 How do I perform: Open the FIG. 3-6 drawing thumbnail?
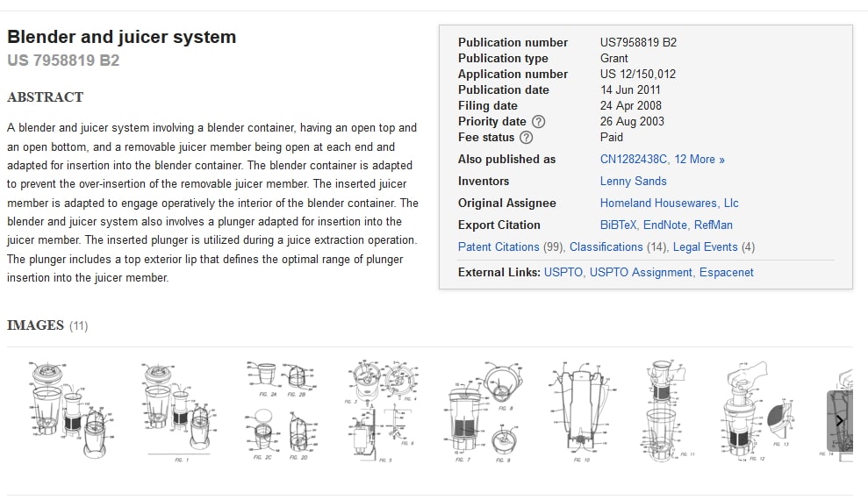[383, 411]
